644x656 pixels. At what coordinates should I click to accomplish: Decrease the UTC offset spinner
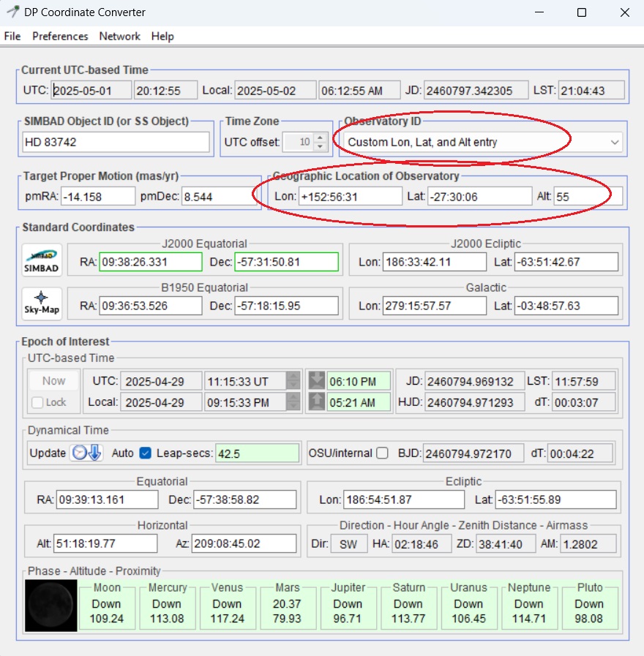click(x=320, y=146)
